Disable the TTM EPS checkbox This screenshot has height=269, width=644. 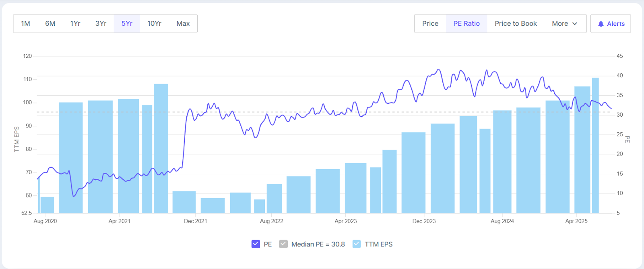pos(357,244)
